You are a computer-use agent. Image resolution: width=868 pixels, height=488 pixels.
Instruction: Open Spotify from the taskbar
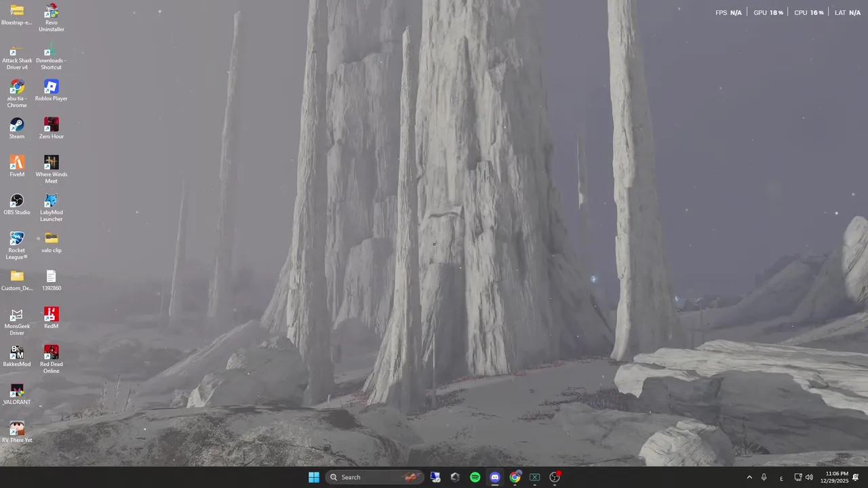pyautogui.click(x=475, y=477)
